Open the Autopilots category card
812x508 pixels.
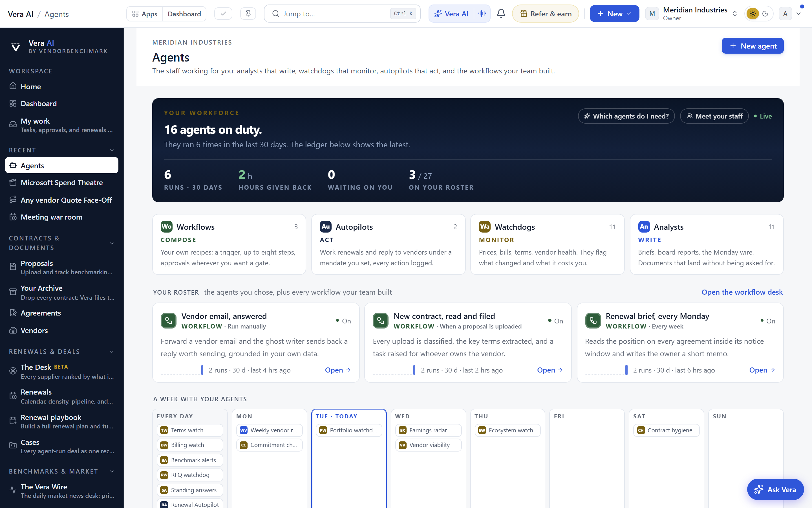tap(388, 244)
